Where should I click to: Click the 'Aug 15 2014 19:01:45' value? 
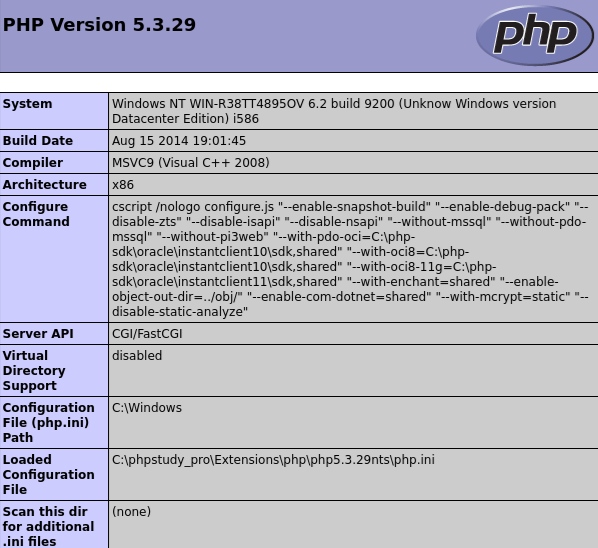coord(179,141)
